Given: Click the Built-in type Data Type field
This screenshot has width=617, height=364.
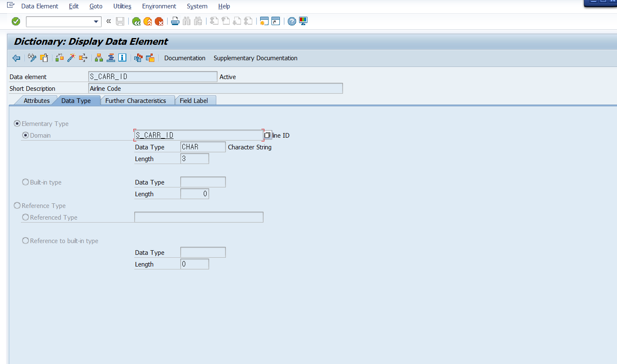Looking at the screenshot, I should (x=203, y=182).
